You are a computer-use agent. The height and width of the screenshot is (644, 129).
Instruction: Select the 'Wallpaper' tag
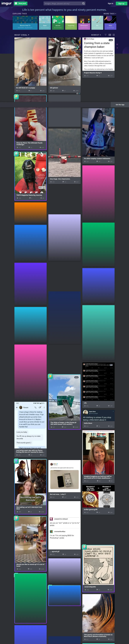(x=84, y=23)
